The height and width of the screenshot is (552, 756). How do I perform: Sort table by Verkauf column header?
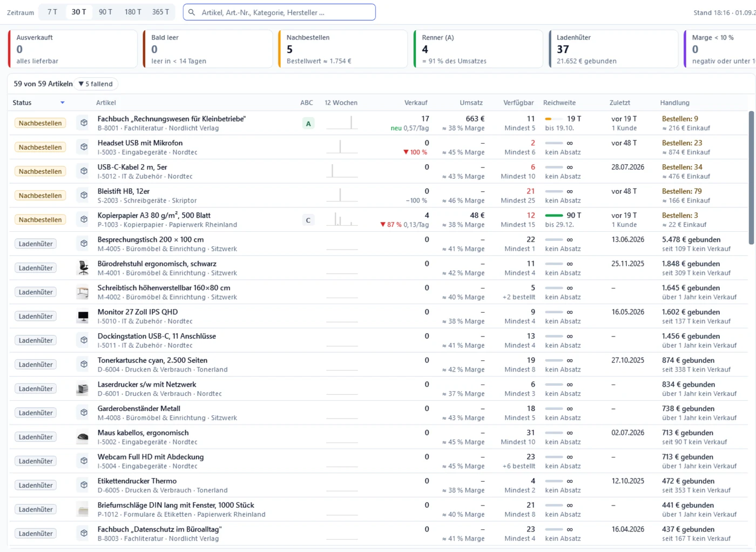[x=416, y=103]
